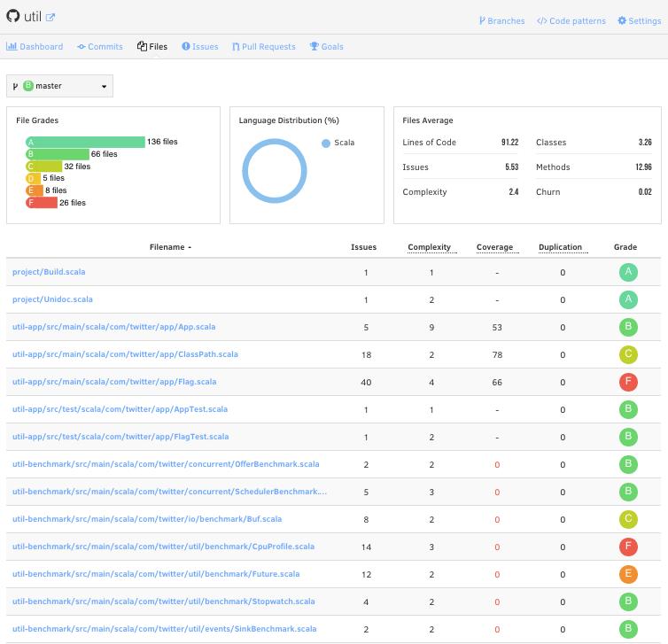Click grade F badge for Flag.scala row
The width and height of the screenshot is (668, 644).
628,382
